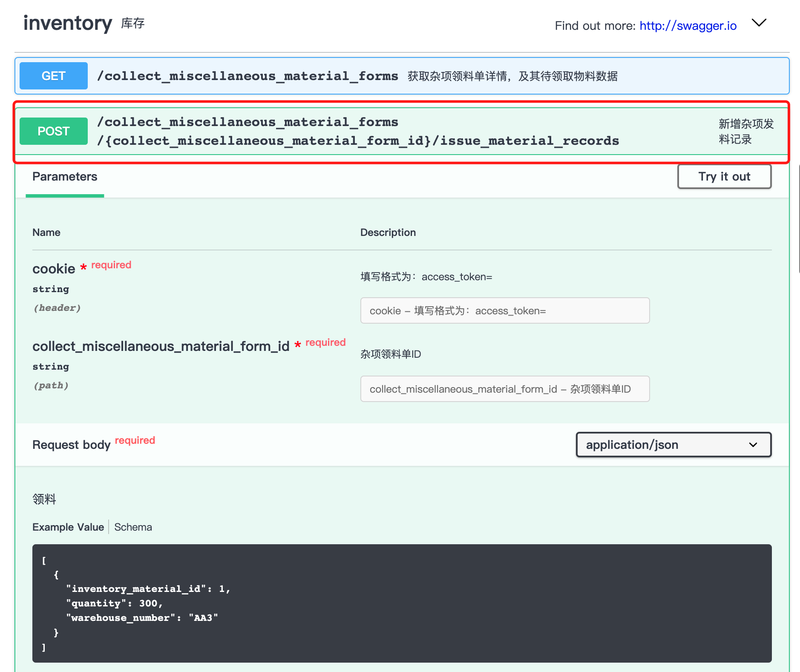Image resolution: width=800 pixels, height=672 pixels.
Task: Collapse the POST issue_material_records endpoint path
Action: pyautogui.click(x=358, y=132)
